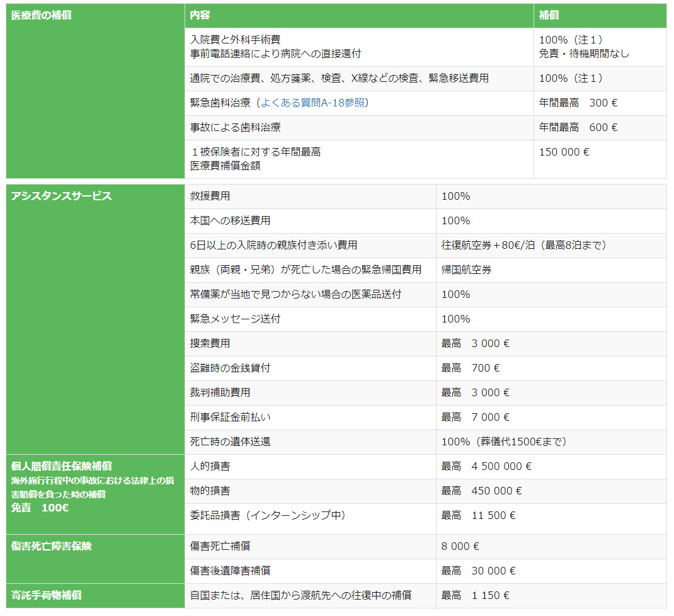Click the 救援費用 row label
This screenshot has height=616, width=674.
(x=210, y=196)
